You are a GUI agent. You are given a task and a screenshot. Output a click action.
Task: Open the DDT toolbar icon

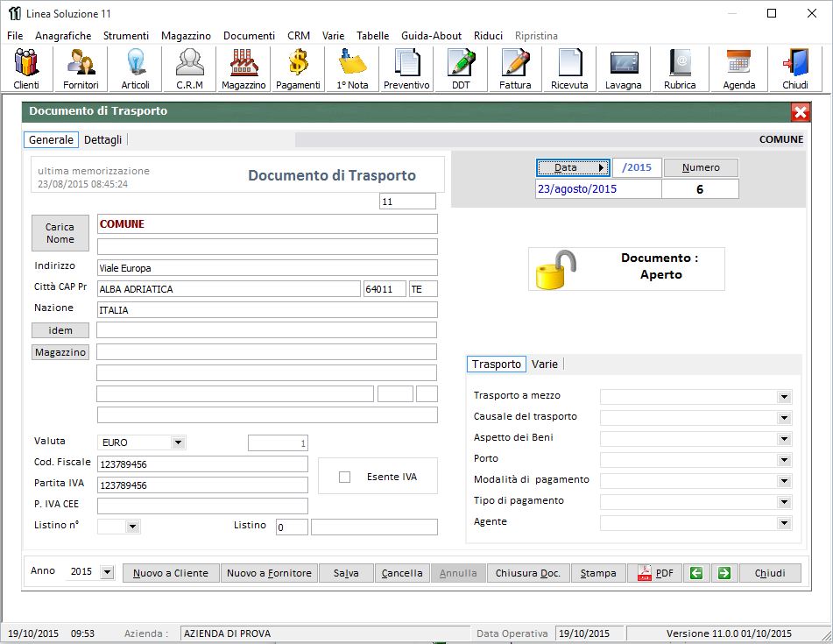[461, 68]
